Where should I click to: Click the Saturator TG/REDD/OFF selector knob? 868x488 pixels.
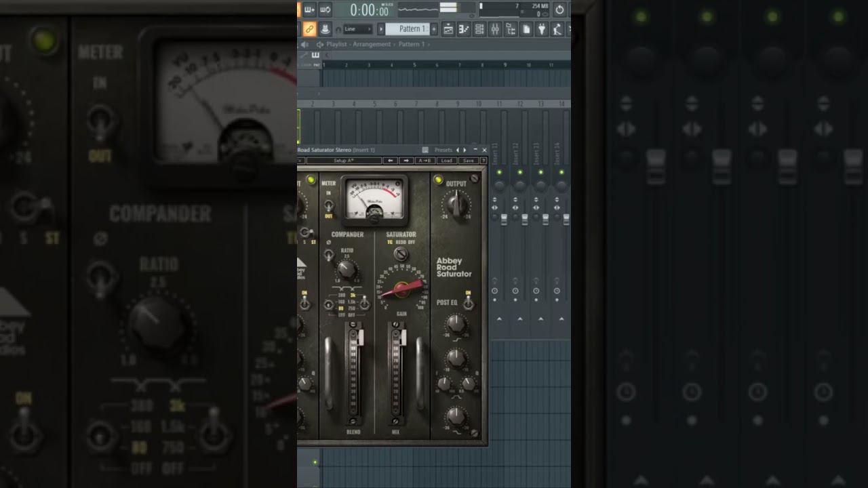click(x=401, y=254)
